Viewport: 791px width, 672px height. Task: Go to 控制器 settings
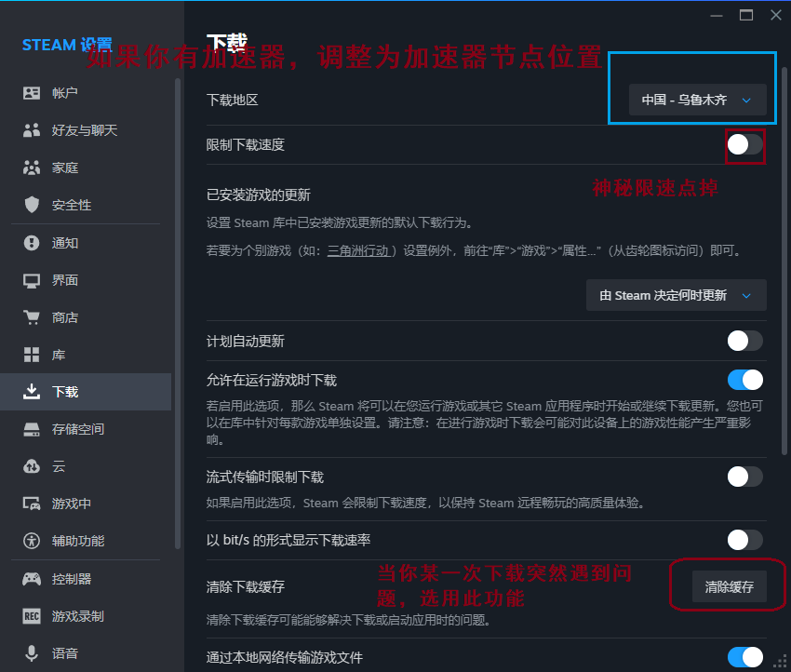click(x=86, y=579)
